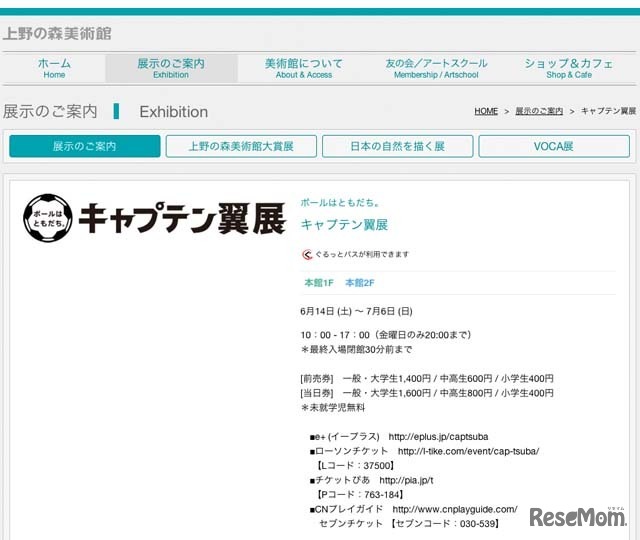
Task: Open the www.cnplayguide.com URL
Action: point(455,509)
